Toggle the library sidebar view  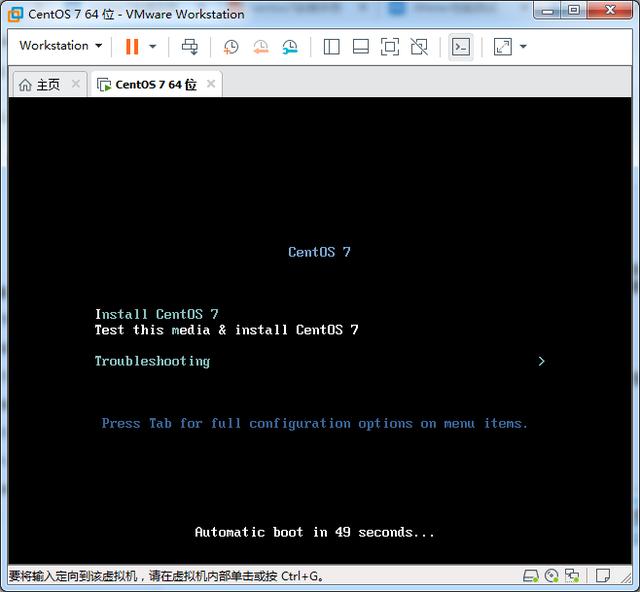331,47
